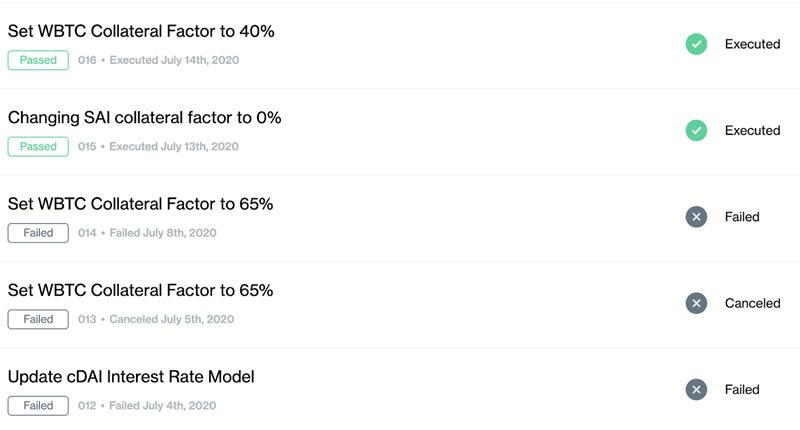Click "Executed July 13th, 2020" date text
This screenshot has width=800, height=430.
[174, 147]
